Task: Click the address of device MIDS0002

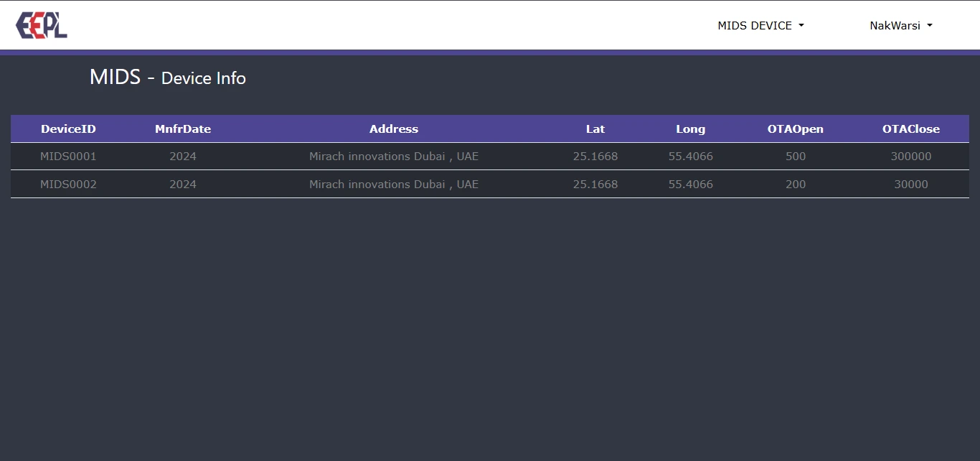Action: coord(394,185)
